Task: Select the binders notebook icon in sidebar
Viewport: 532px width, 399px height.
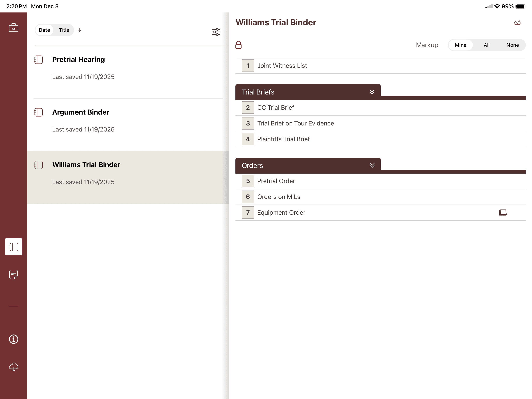Action: point(13,247)
